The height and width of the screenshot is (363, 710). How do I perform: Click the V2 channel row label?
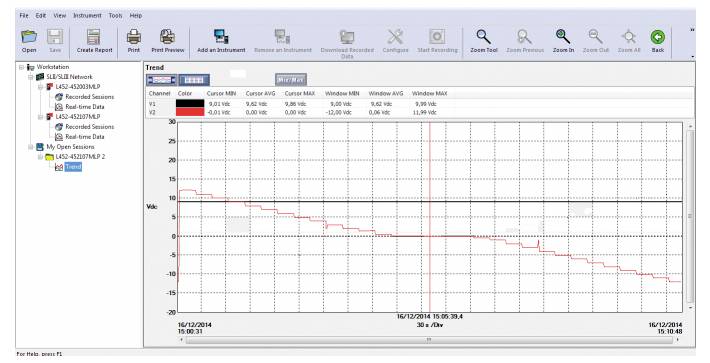153,112
